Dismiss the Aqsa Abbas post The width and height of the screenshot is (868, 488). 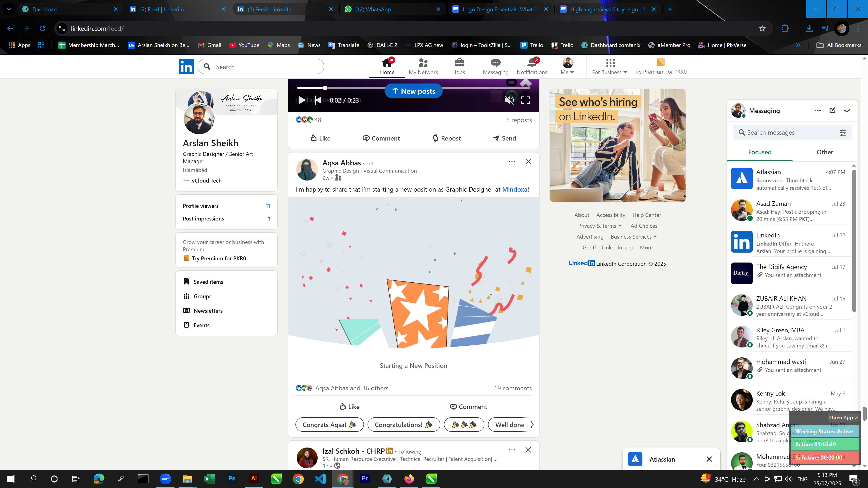point(528,162)
